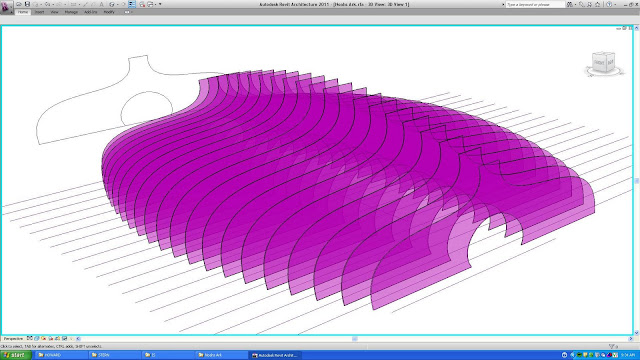Click the Save icon in quick access toolbar
The width and height of the screenshot is (640, 360).
(x=27, y=4)
